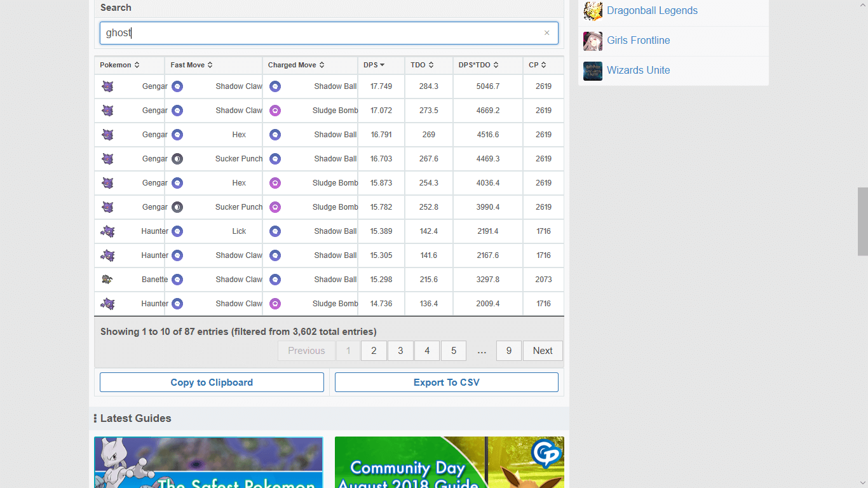The image size is (868, 488).
Task: Jump to page 9 of results
Action: tap(509, 351)
